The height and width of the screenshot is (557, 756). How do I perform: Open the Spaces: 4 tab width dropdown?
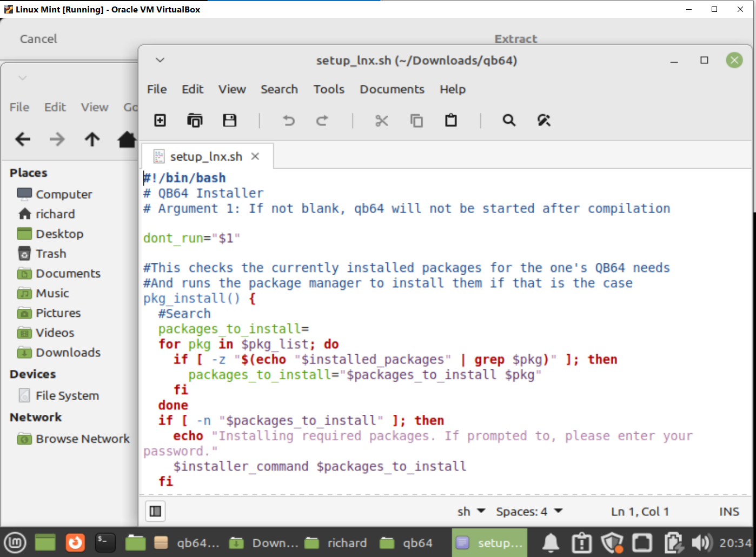tap(529, 511)
